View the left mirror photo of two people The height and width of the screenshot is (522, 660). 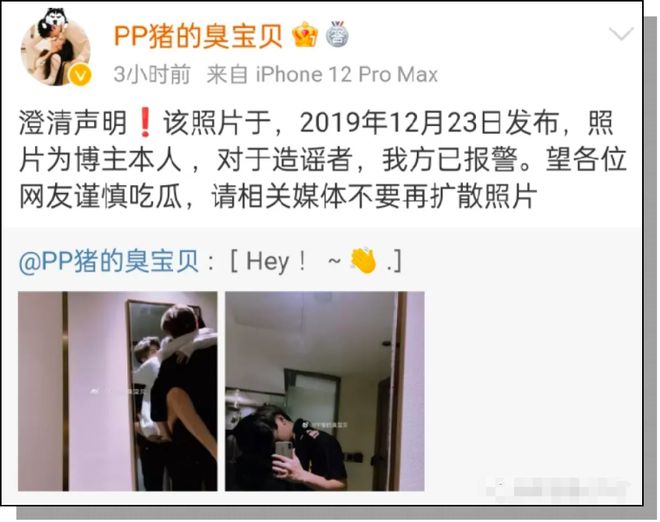[117, 391]
